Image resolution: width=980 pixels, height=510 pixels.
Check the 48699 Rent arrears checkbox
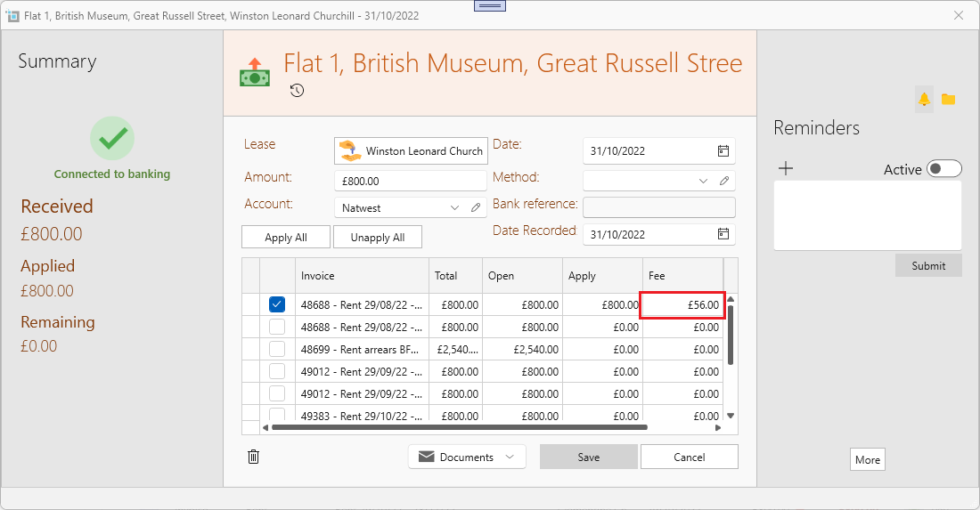[277, 349]
